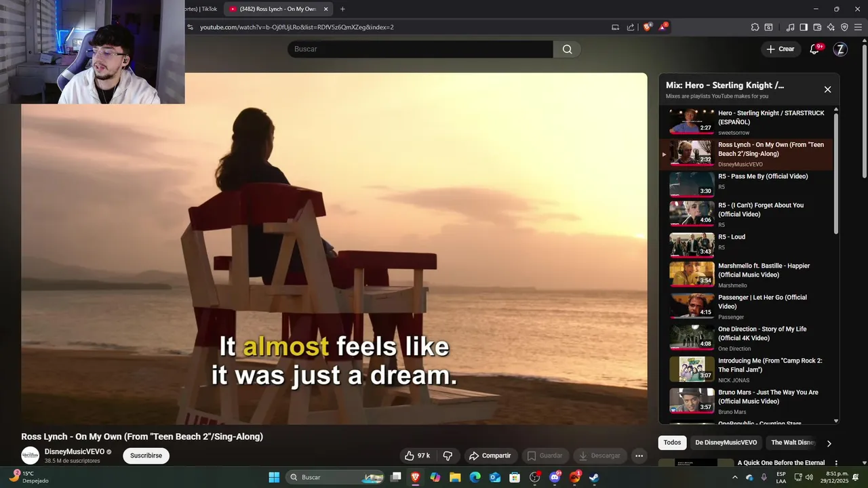Screen dimensions: 868x488
Task: Click the YouTube search input field
Action: coord(420,49)
